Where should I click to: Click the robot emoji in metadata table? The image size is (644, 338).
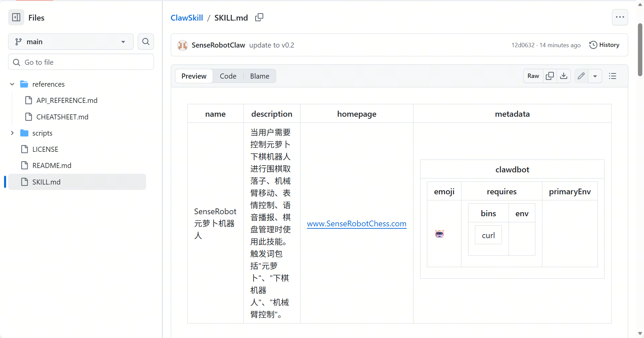[x=439, y=233]
